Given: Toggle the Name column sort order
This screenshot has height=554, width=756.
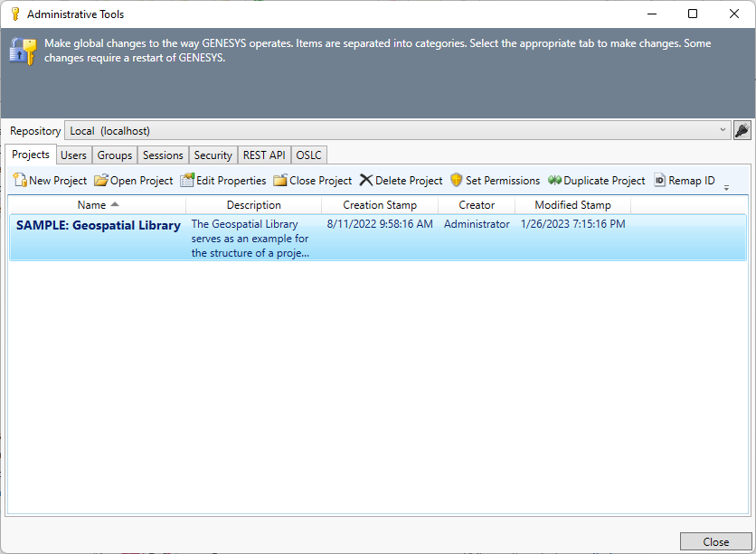Looking at the screenshot, I should pos(93,204).
